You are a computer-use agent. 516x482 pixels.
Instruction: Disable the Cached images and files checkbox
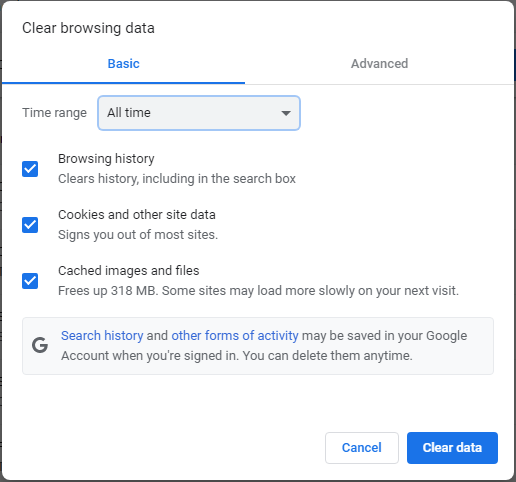(30, 281)
